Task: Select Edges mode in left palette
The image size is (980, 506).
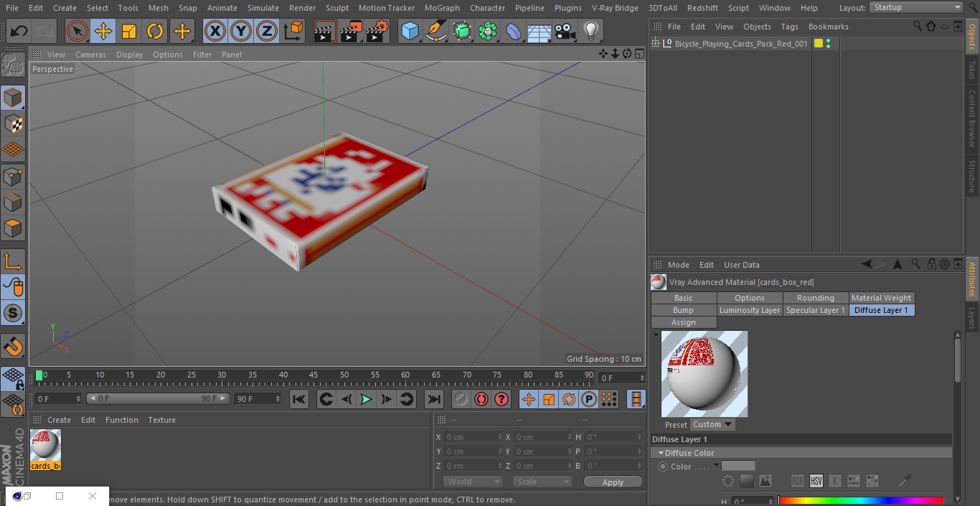Action: pyautogui.click(x=13, y=202)
